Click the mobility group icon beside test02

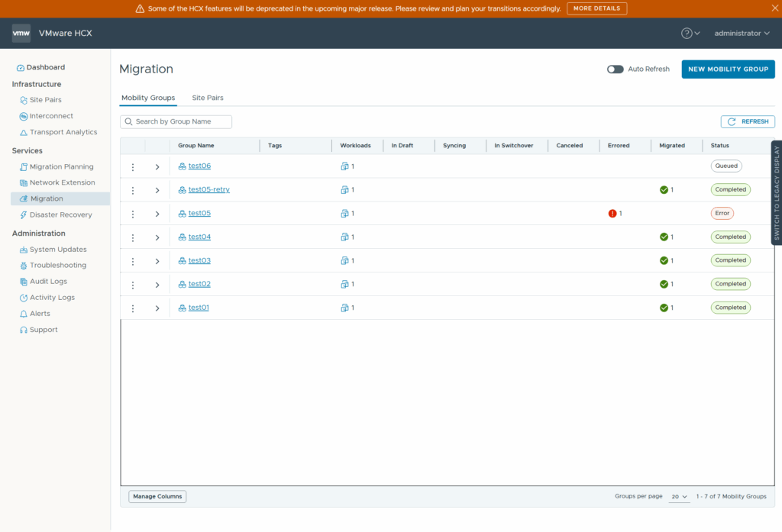[x=183, y=285]
